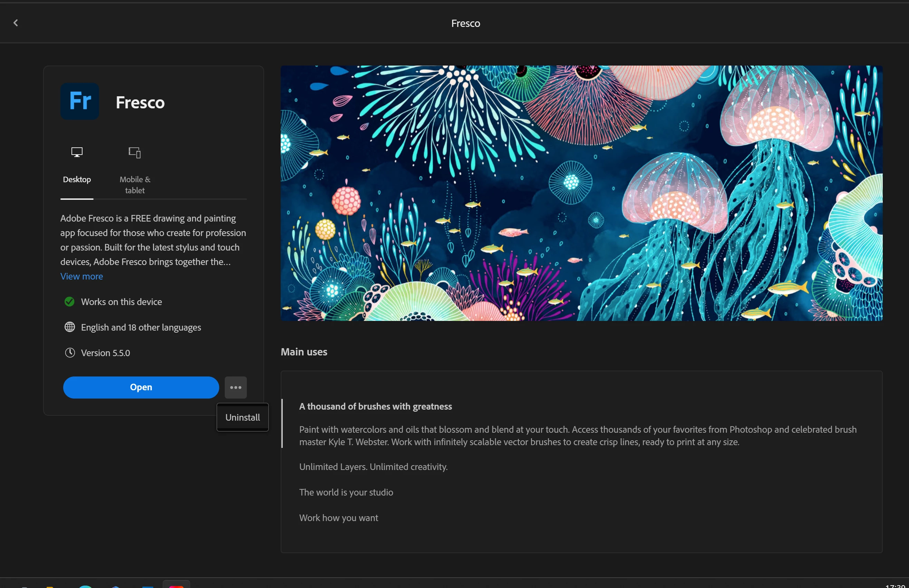Click the taskbar clock showing 17:39

click(895, 585)
